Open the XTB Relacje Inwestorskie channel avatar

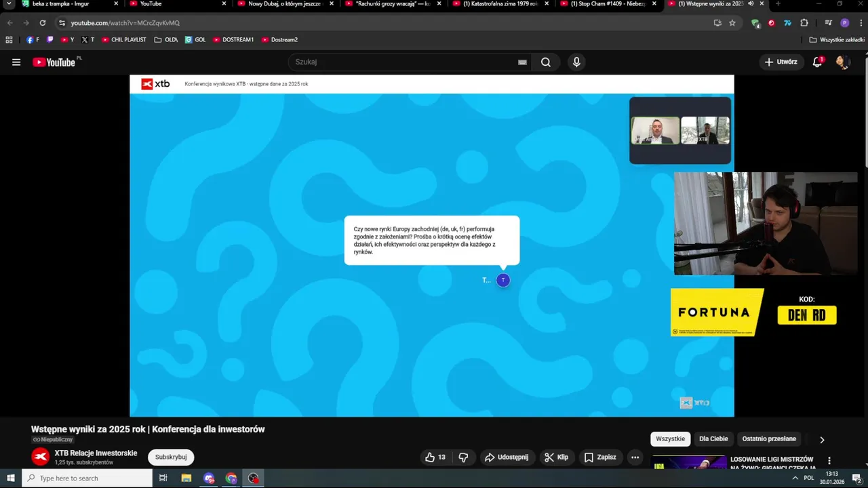41,457
